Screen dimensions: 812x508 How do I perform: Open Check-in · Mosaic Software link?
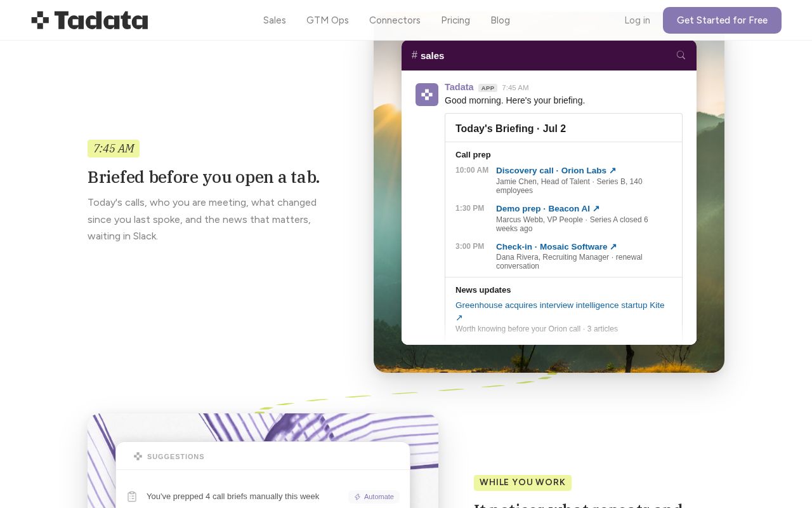556,246
